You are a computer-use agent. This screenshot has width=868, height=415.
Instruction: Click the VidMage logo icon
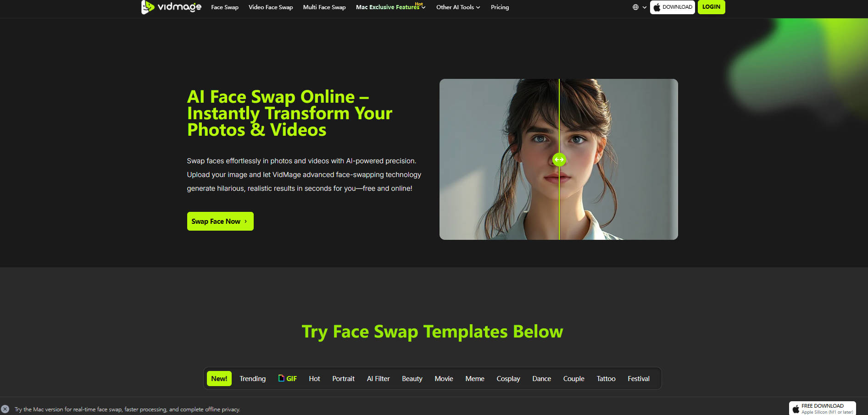[x=147, y=7]
